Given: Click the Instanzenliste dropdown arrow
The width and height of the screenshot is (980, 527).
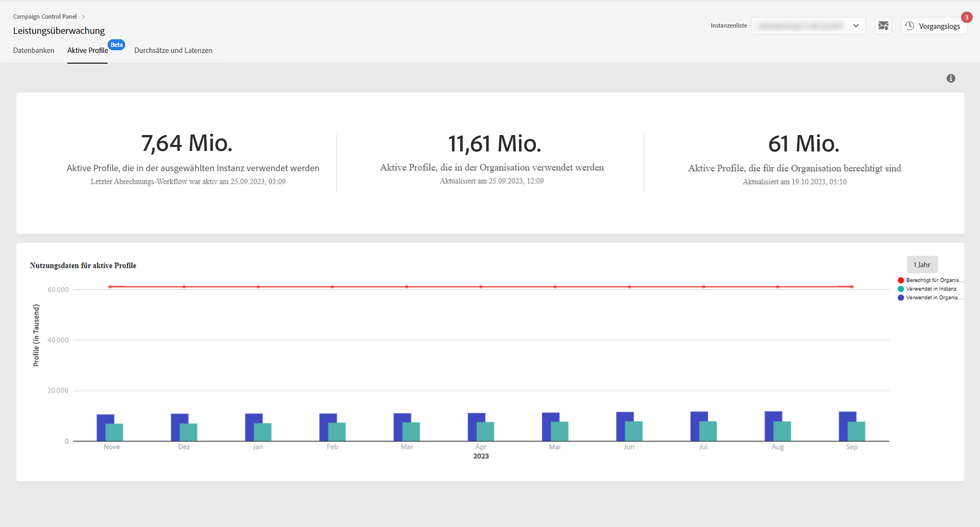Looking at the screenshot, I should [856, 26].
